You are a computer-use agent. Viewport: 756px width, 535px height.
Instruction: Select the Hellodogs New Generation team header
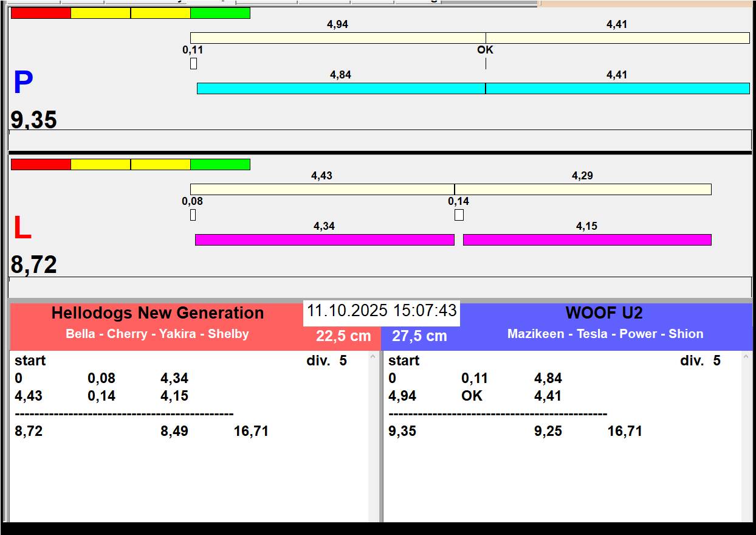tap(157, 313)
